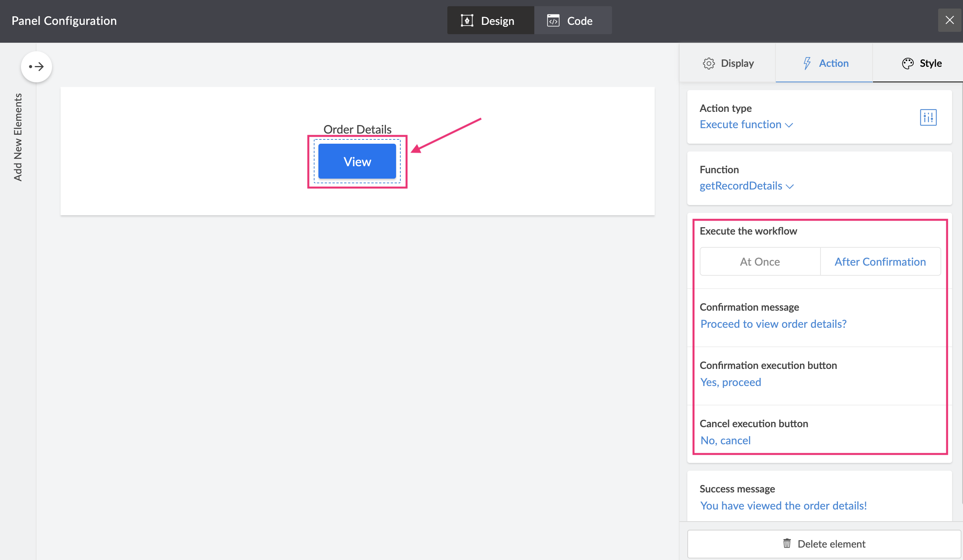Open the action settings sliders icon
963x560 pixels.
tap(928, 117)
